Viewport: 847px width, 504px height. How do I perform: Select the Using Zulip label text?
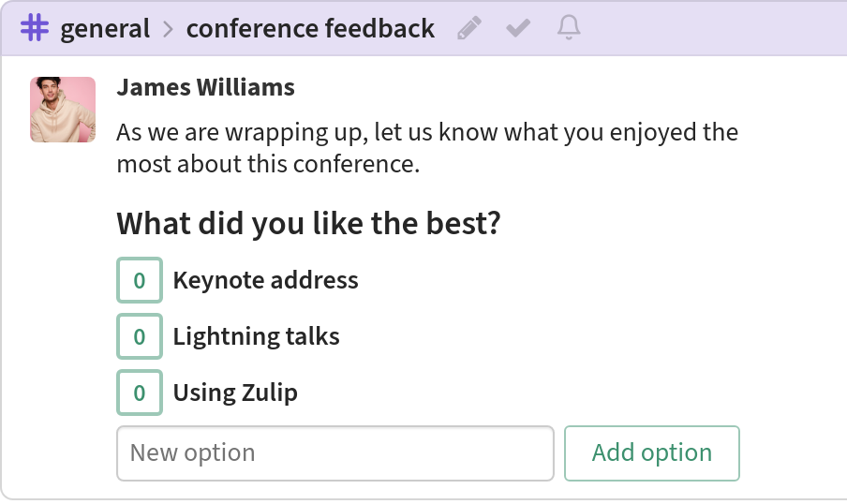coord(235,393)
